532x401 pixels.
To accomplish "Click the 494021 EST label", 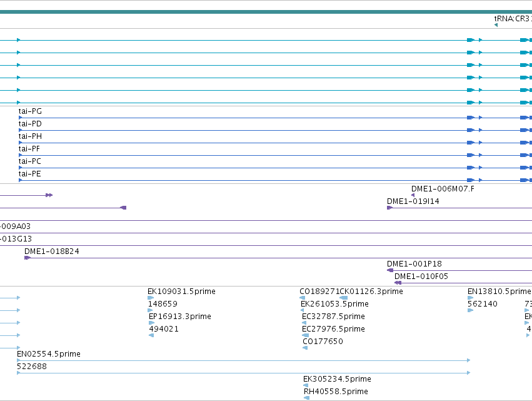I will coord(164,329).
